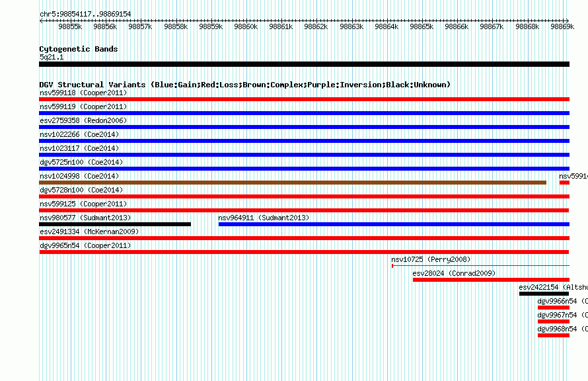Select the 98862k position on ruler

[x=316, y=26]
